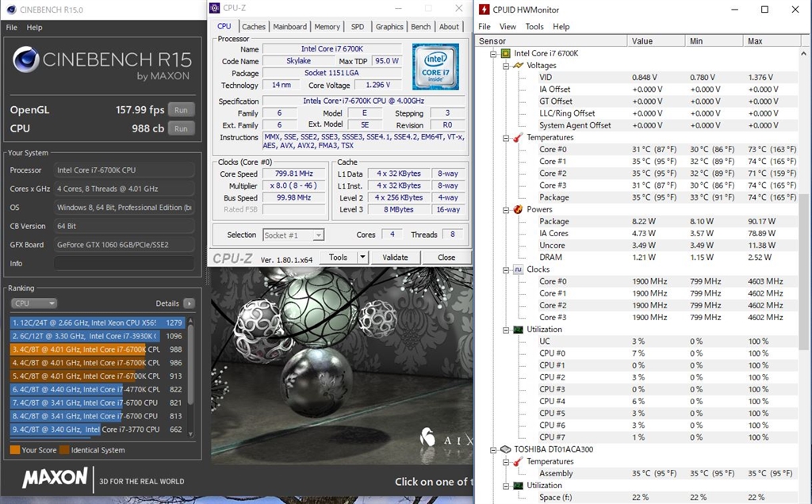The width and height of the screenshot is (812, 504).
Task: Collapse the Clocks tree node
Action: [x=506, y=269]
